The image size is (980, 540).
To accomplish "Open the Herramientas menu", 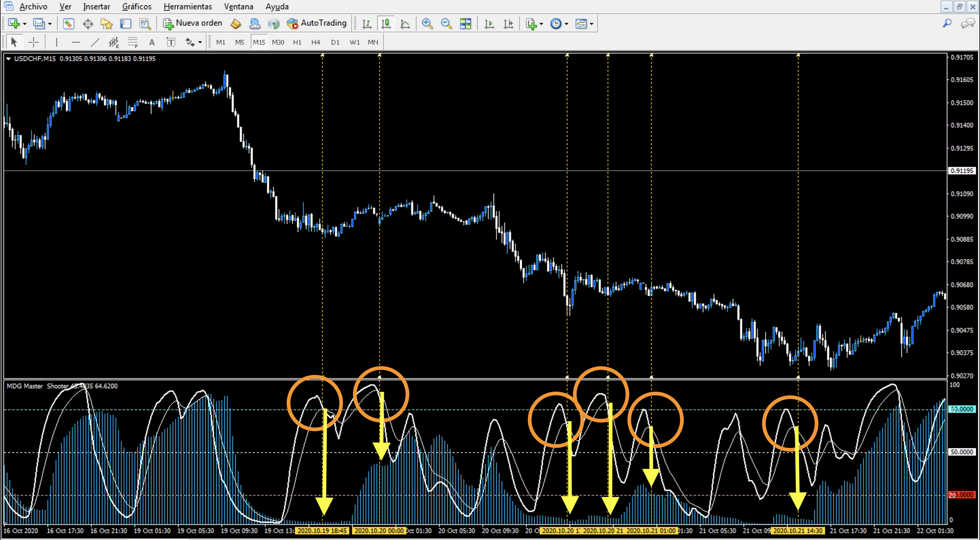I will (187, 7).
